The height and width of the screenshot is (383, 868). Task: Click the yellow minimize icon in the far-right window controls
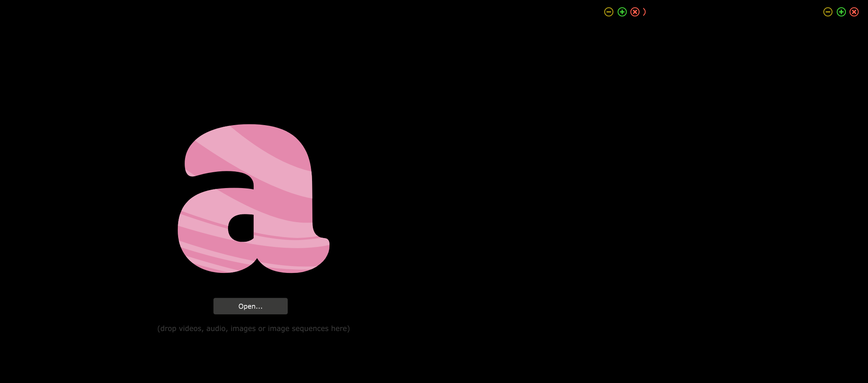tap(828, 12)
